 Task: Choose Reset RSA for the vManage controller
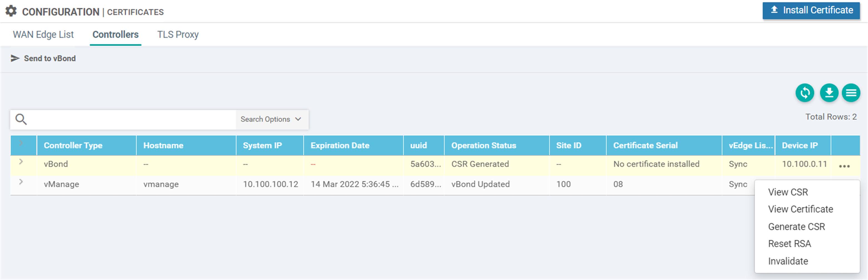coord(790,243)
